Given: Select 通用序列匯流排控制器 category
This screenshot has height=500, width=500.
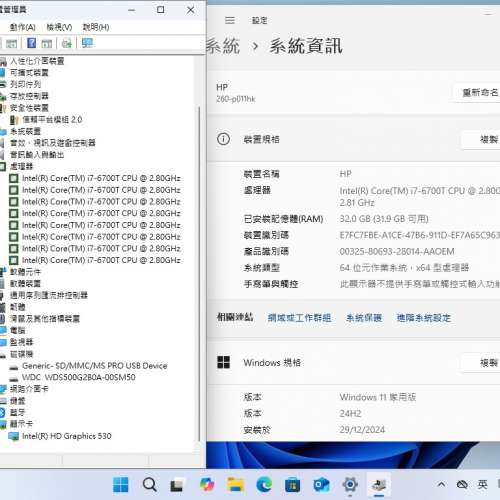Looking at the screenshot, I should (x=49, y=295).
